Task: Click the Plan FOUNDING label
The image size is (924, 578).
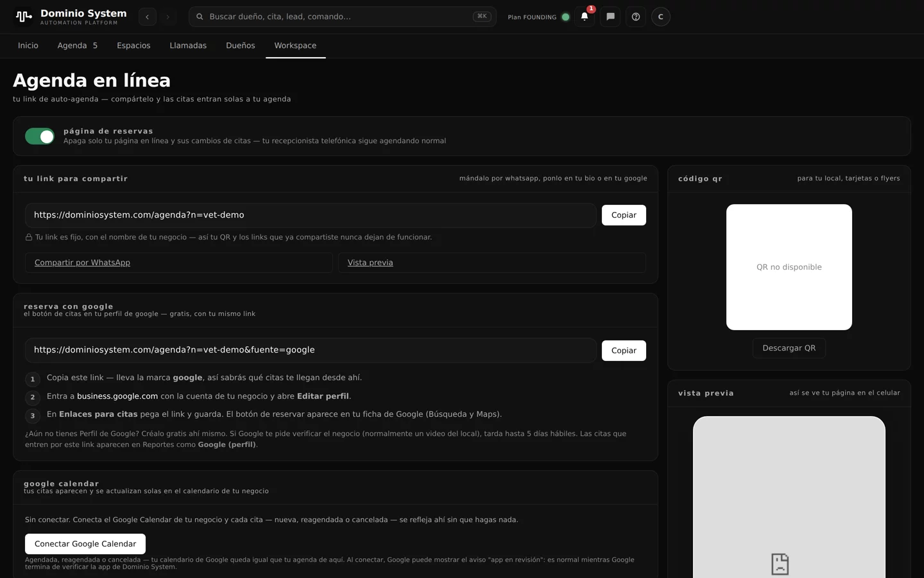Action: click(x=532, y=17)
